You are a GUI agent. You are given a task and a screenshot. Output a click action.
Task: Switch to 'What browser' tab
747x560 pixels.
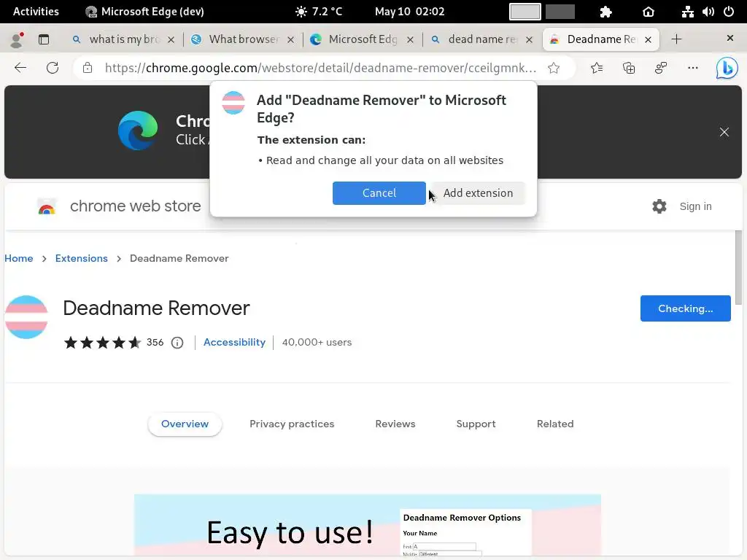coord(243,39)
